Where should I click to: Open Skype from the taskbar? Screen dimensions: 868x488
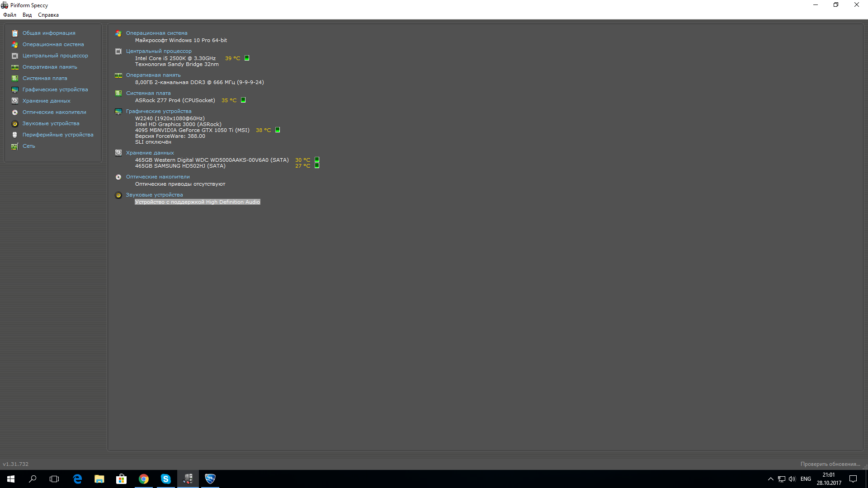(x=166, y=479)
